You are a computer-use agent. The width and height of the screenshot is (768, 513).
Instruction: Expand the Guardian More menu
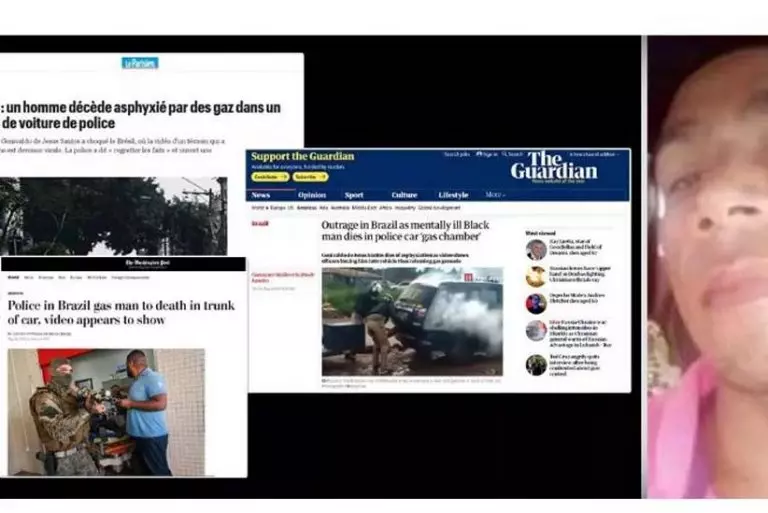[495, 195]
